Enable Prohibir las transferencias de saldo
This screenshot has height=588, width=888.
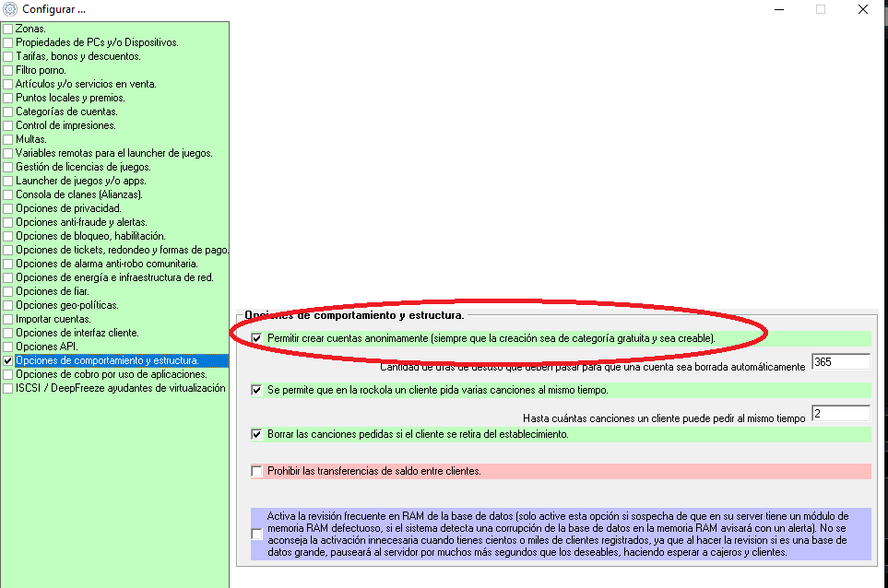pos(256,471)
